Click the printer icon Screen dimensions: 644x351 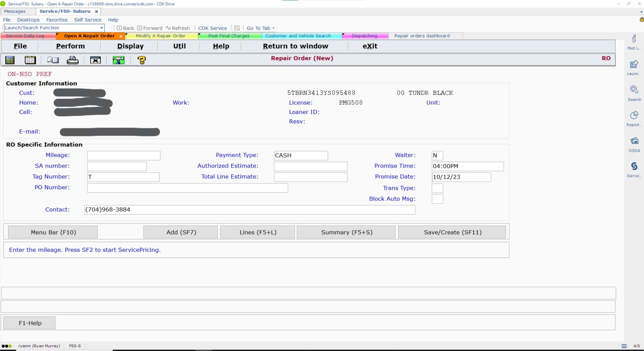tap(73, 60)
